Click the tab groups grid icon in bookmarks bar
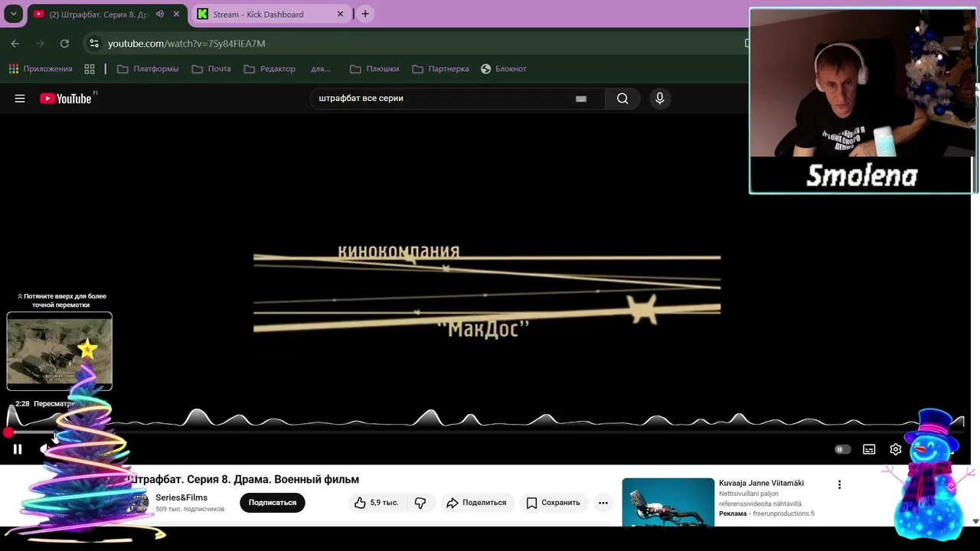Screen dimensions: 980x551 (x=90, y=69)
